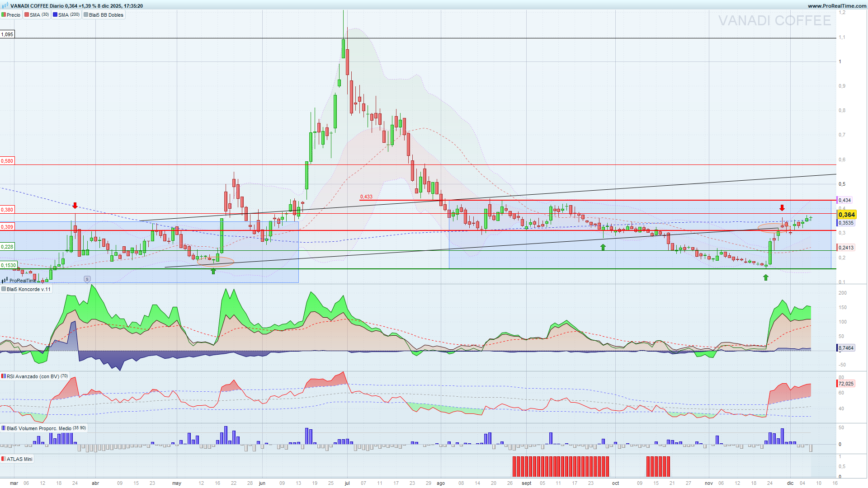Select the 0,380 red line label
This screenshot has height=488, width=868.
click(x=7, y=210)
